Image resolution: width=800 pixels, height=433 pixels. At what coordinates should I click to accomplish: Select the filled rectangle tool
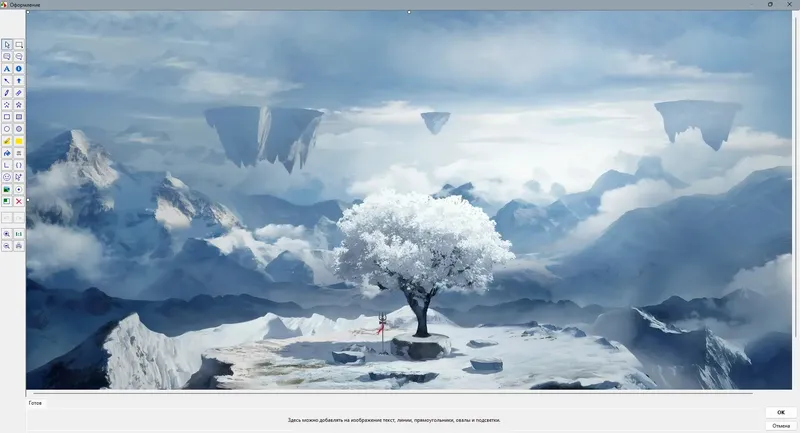(19, 117)
